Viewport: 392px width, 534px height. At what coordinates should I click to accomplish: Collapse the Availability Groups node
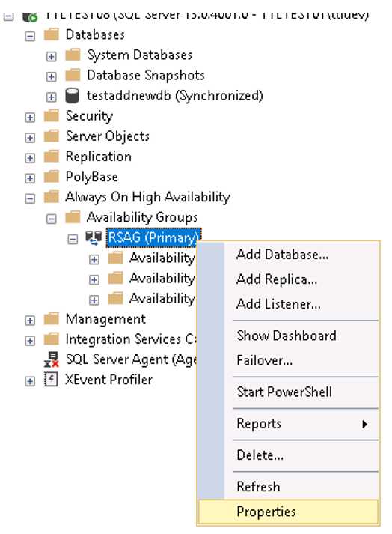click(52, 219)
